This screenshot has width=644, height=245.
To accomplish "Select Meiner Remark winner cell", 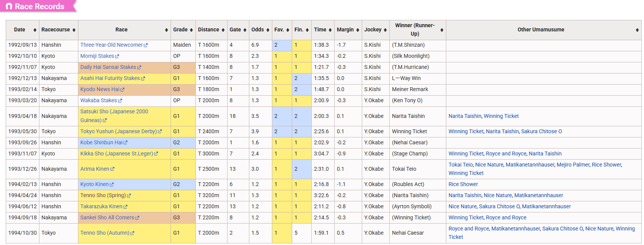I will click(418, 89).
